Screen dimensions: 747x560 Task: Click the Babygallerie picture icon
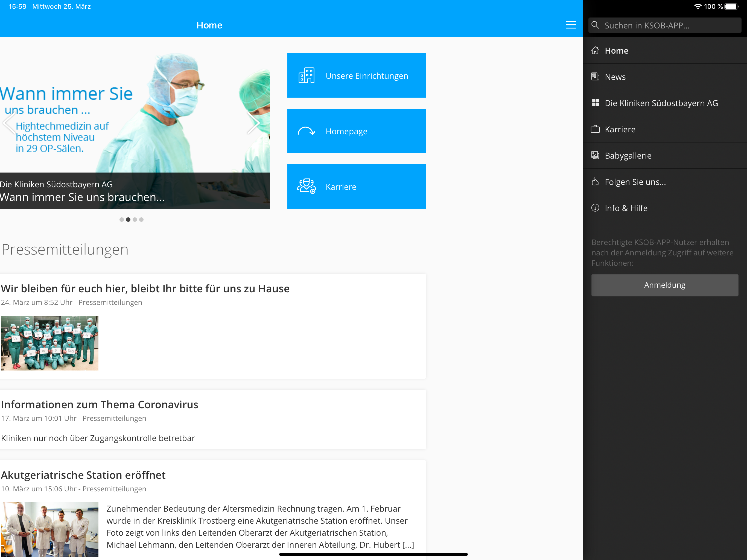[x=595, y=155]
